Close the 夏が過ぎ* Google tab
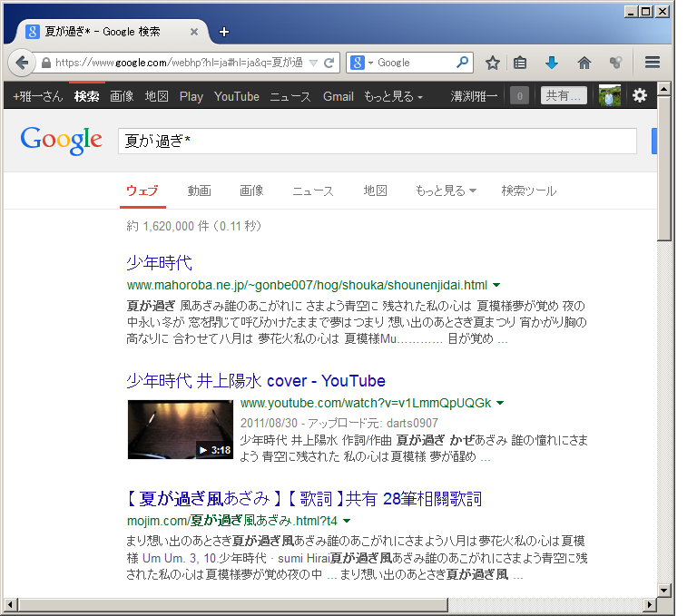This screenshot has width=697, height=616. click(194, 32)
